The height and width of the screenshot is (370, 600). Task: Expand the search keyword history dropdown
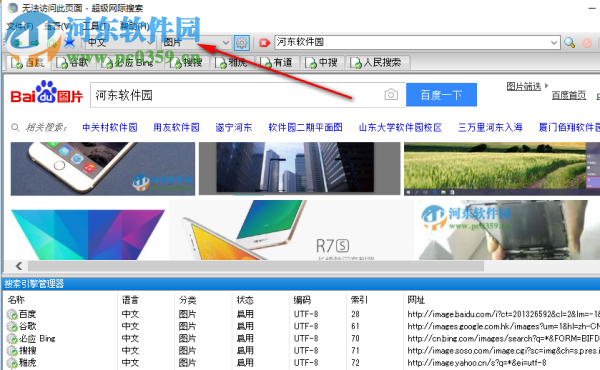[x=554, y=42]
